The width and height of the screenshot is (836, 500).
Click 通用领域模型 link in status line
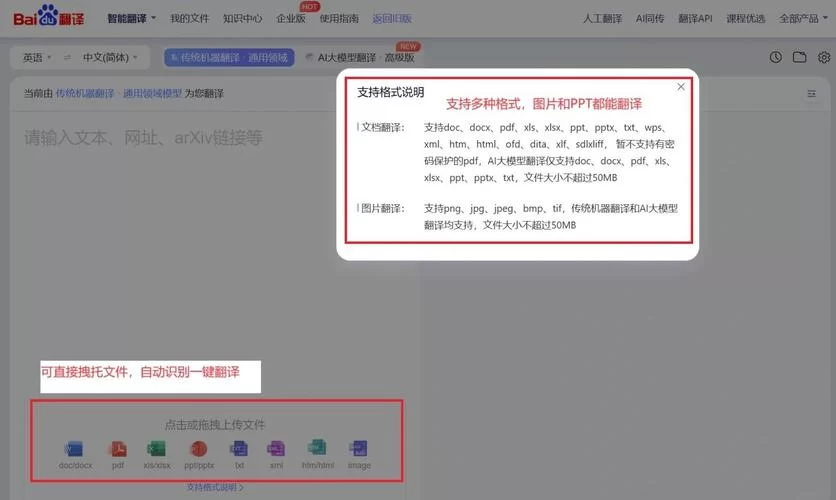coord(152,94)
